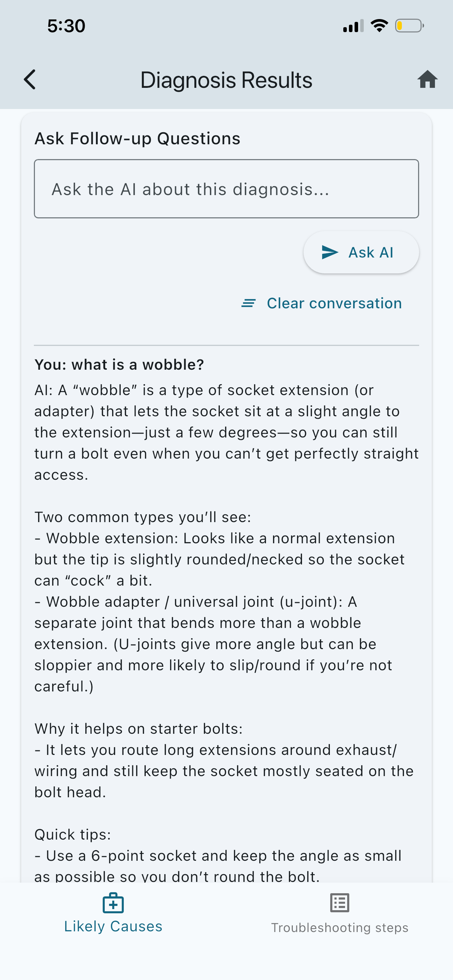Click the battery indicator in the status bar
This screenshot has width=453, height=980.
pyautogui.click(x=408, y=25)
